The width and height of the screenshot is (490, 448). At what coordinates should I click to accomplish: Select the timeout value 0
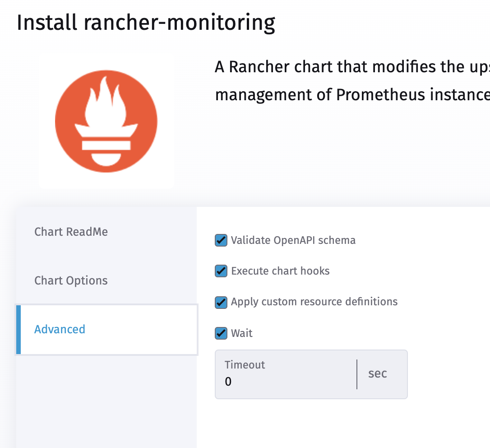pyautogui.click(x=228, y=382)
